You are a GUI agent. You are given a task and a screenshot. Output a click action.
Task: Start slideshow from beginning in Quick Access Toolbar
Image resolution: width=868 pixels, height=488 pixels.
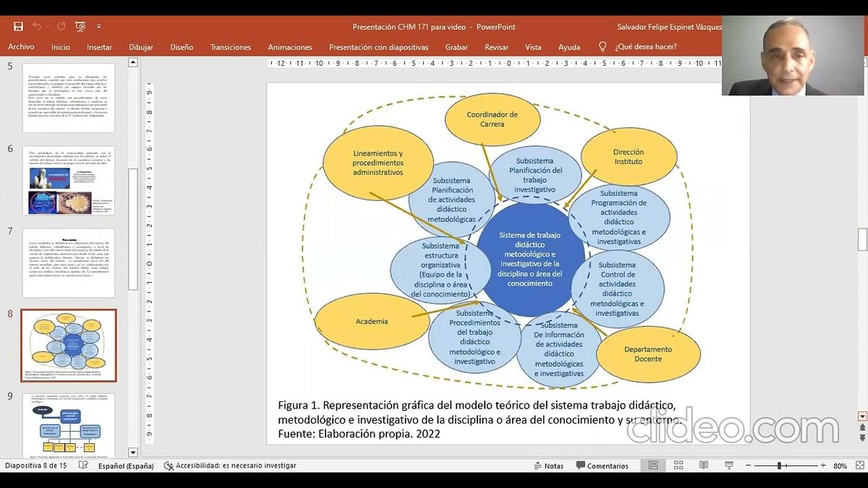point(80,27)
